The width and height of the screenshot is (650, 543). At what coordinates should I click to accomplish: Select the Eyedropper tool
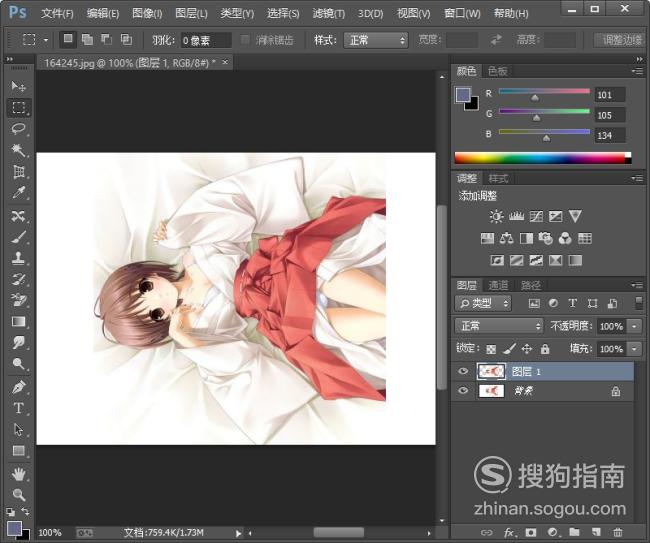[18, 192]
